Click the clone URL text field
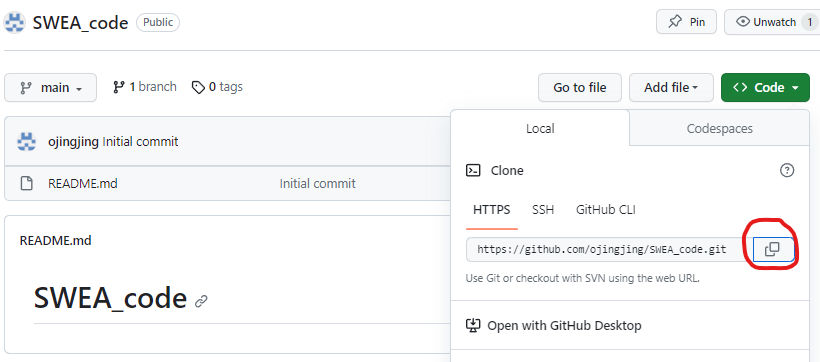820x362 pixels. 609,250
